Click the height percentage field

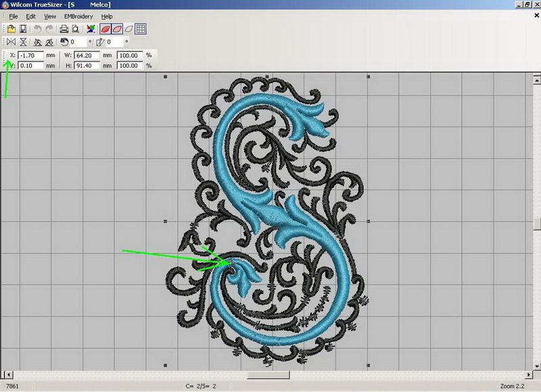point(129,66)
